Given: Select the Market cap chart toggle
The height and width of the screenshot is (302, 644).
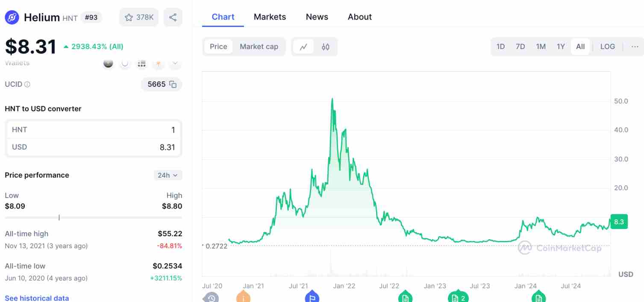Looking at the screenshot, I should click(x=259, y=47).
